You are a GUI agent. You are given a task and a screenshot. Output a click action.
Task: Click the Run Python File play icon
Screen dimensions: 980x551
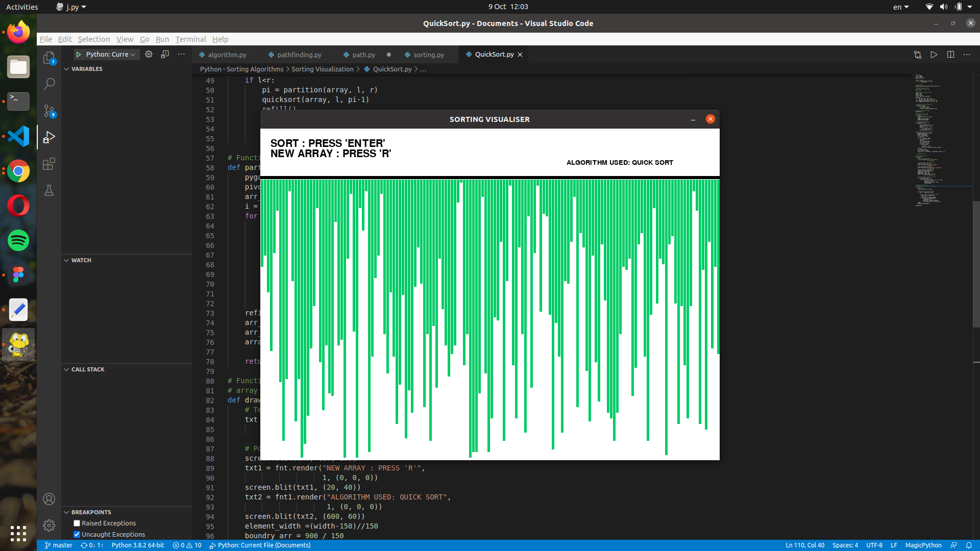(x=934, y=55)
